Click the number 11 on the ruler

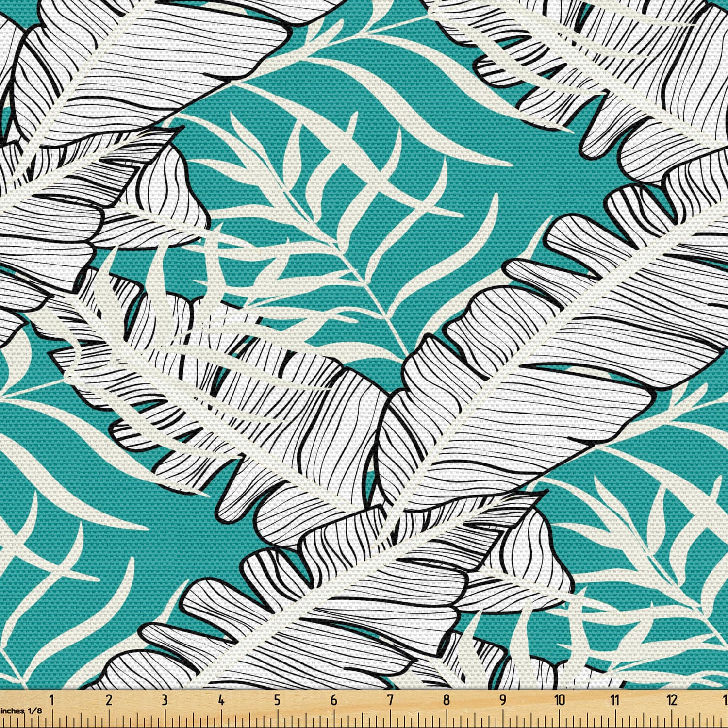615,700
